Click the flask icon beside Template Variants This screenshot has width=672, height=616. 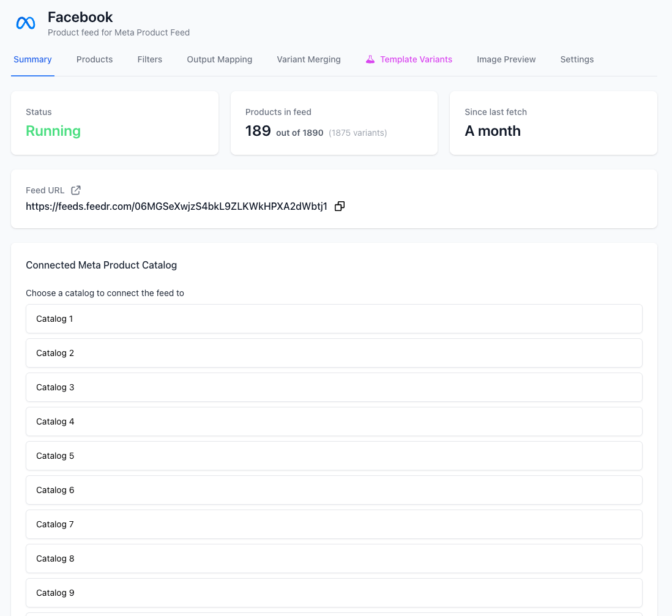tap(370, 59)
